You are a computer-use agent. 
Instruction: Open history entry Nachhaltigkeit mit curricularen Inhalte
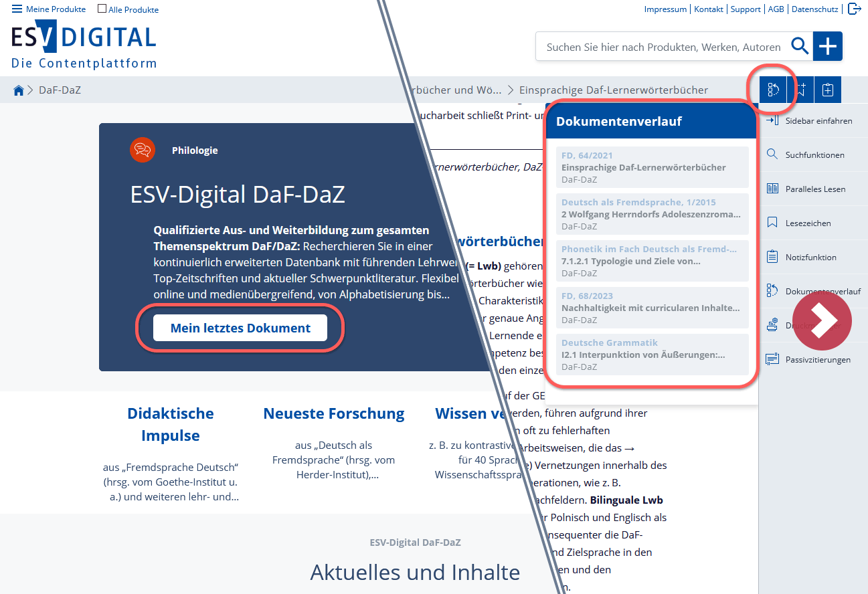pyautogui.click(x=653, y=308)
